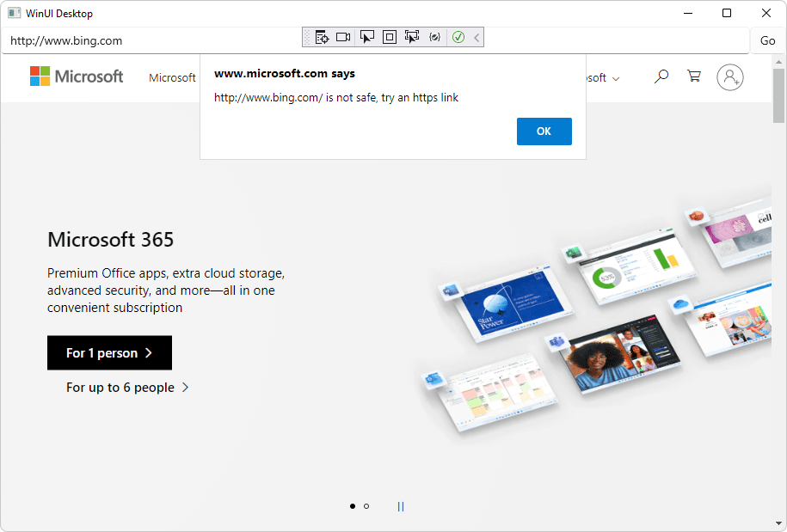Image resolution: width=787 pixels, height=532 pixels.
Task: Click the binding check braces icon
Action: click(x=434, y=37)
